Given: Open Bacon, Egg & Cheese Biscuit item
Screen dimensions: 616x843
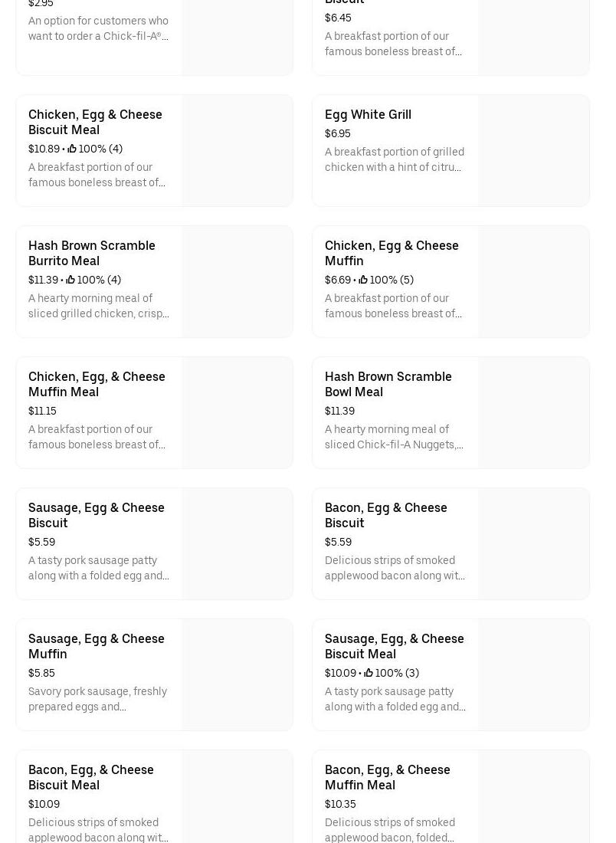Looking at the screenshot, I should point(385,515).
